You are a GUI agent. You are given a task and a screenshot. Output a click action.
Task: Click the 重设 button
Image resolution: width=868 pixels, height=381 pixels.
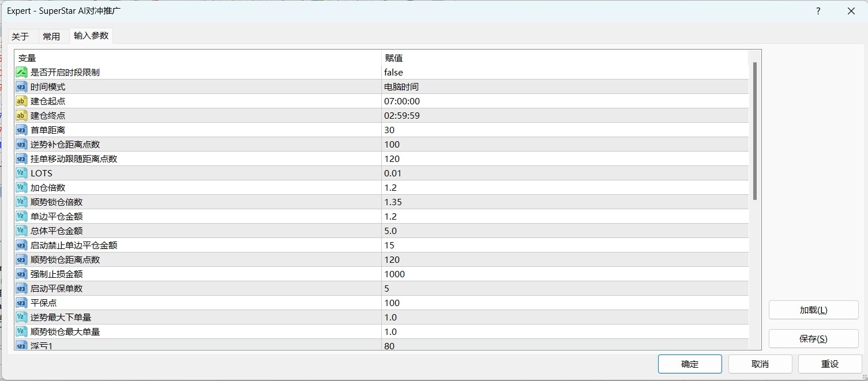pyautogui.click(x=829, y=364)
